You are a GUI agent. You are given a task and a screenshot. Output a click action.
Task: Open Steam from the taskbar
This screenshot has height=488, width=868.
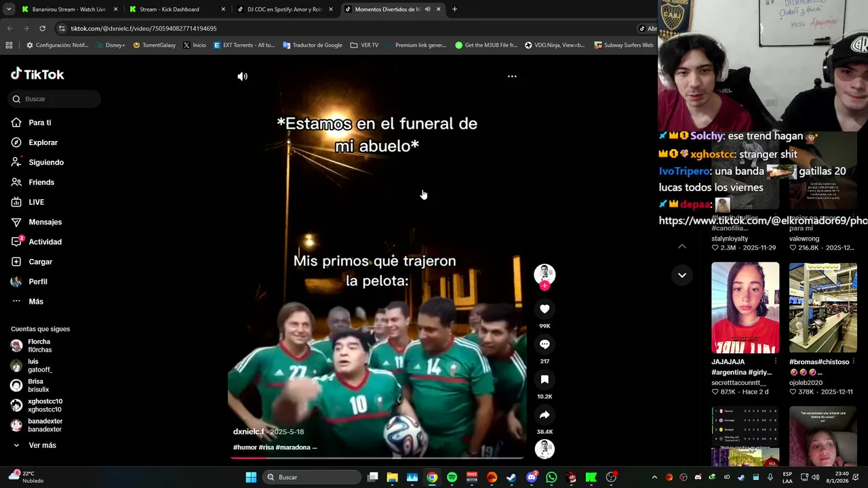[511, 477]
